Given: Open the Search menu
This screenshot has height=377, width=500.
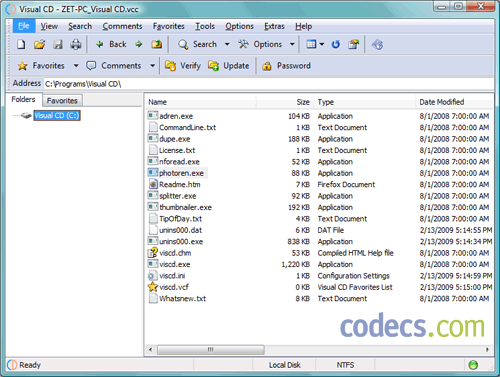Looking at the screenshot, I should 80,26.
